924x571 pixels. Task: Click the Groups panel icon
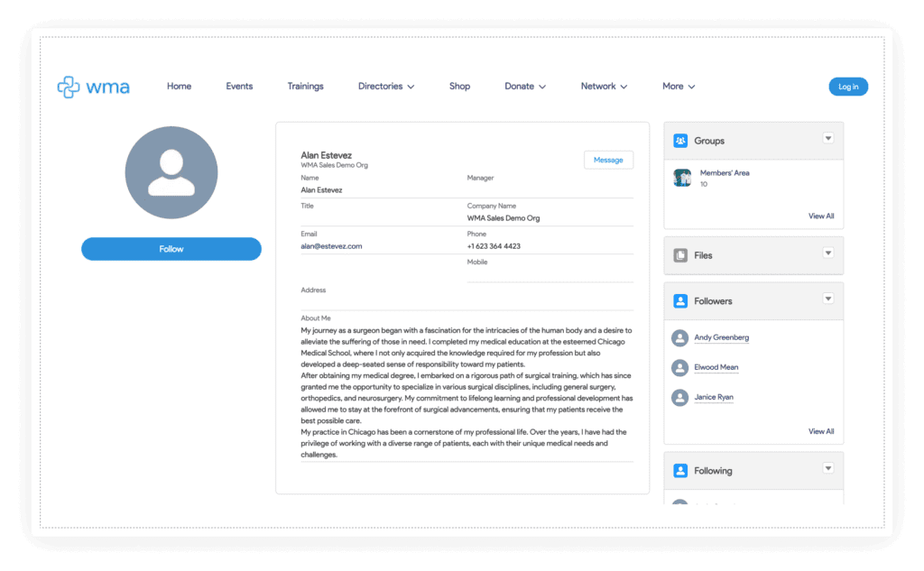click(x=679, y=140)
